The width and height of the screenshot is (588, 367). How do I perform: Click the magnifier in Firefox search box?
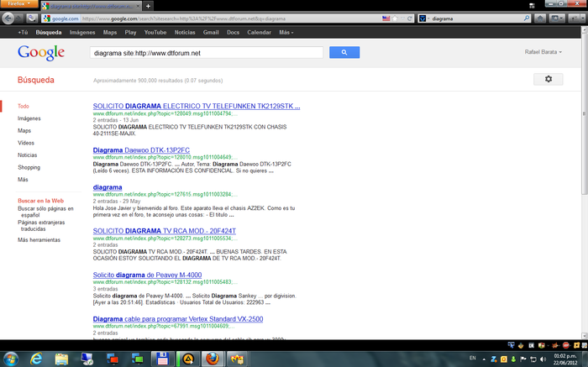click(527, 18)
